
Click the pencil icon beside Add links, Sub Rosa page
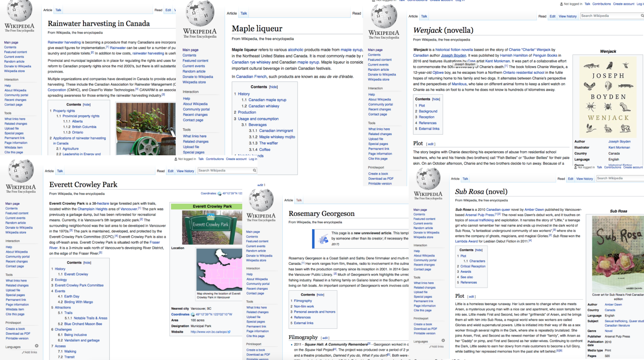pyautogui.click(x=430, y=346)
